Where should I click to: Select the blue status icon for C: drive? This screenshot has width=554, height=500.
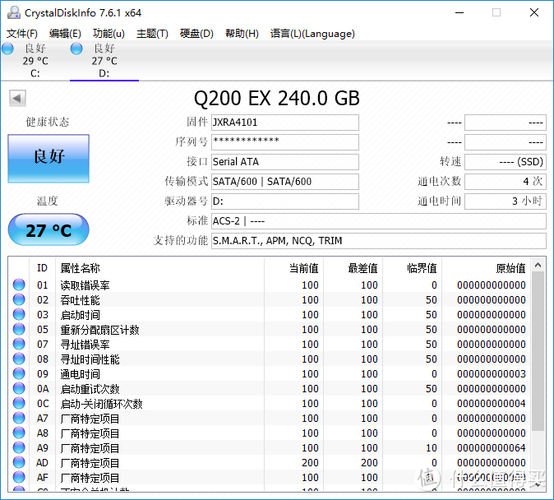click(x=8, y=49)
